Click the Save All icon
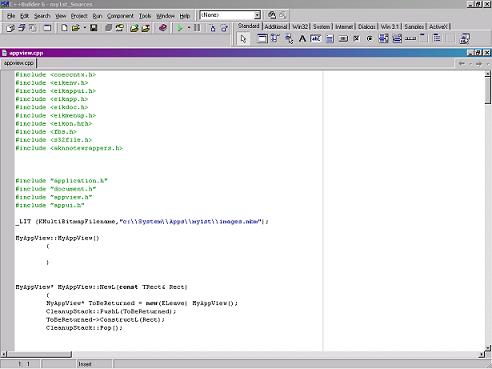This screenshot has height=369, width=492. point(108,28)
